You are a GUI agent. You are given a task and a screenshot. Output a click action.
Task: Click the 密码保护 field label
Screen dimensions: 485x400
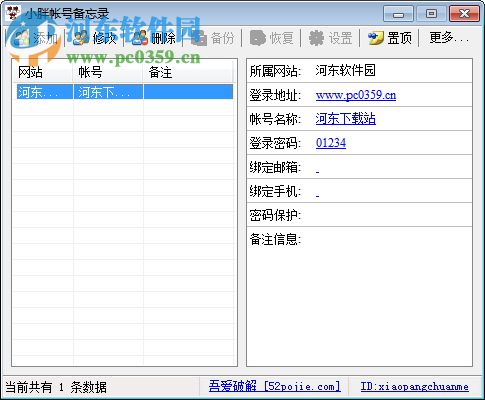275,215
